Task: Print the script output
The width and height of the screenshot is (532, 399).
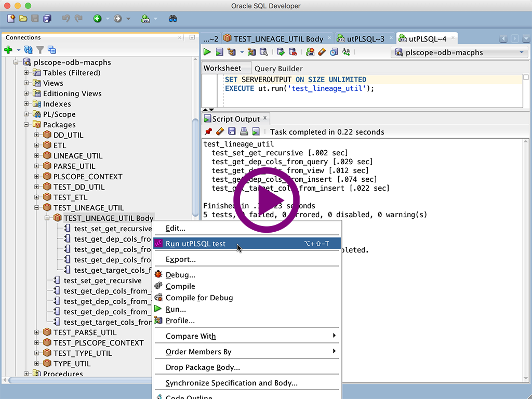Action: tap(243, 131)
